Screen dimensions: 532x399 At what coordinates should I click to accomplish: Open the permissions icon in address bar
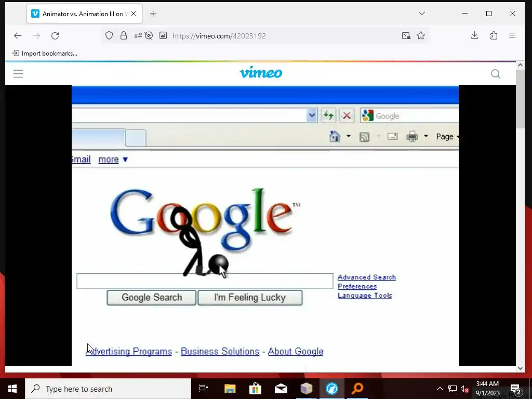(x=138, y=36)
